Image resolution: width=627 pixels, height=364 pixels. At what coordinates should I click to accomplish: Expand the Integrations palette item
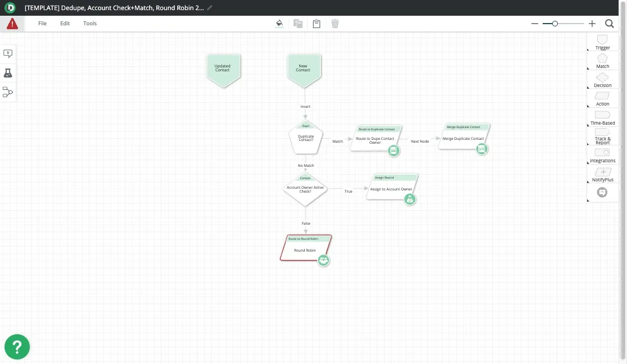602,155
